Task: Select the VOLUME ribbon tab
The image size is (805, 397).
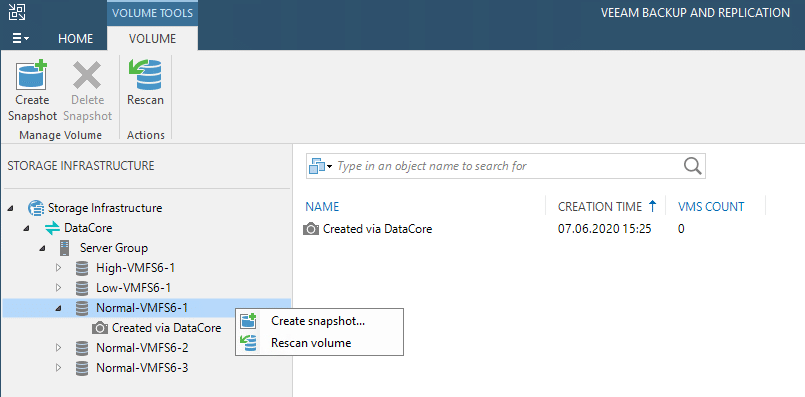Action: click(x=152, y=39)
